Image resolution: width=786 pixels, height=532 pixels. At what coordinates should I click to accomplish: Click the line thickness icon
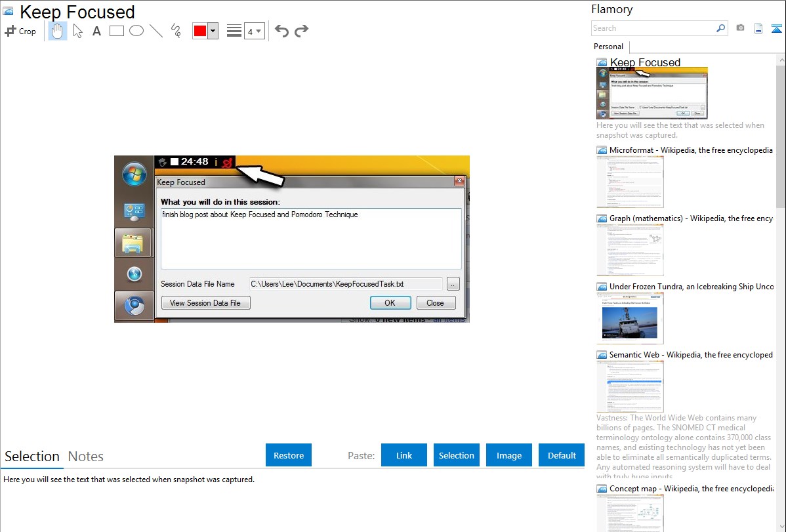pyautogui.click(x=234, y=31)
